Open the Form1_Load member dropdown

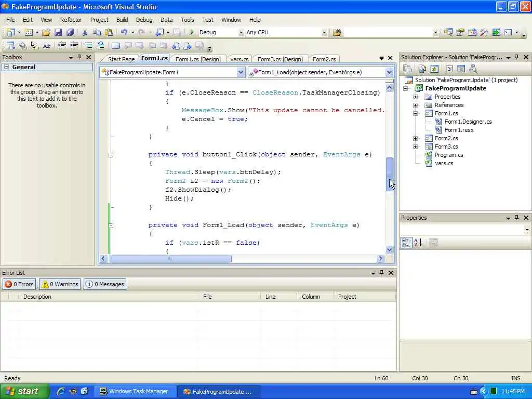389,72
